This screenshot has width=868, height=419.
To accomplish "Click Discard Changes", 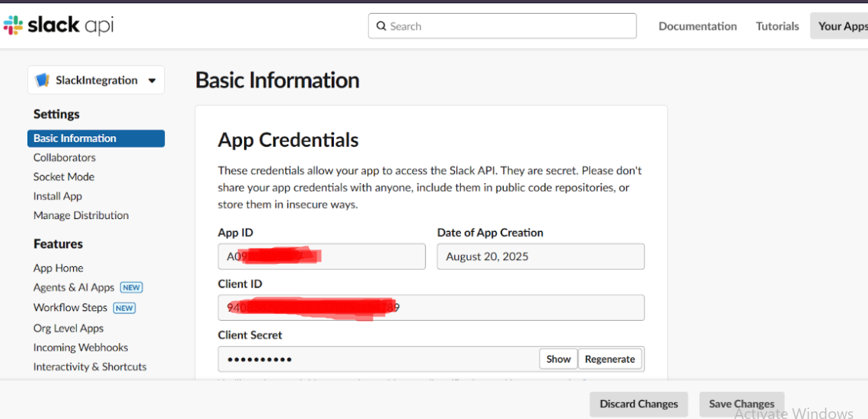I will point(639,404).
